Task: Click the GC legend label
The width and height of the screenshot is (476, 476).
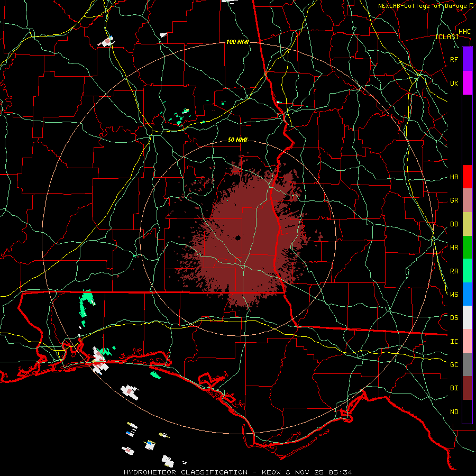Action: click(x=454, y=365)
